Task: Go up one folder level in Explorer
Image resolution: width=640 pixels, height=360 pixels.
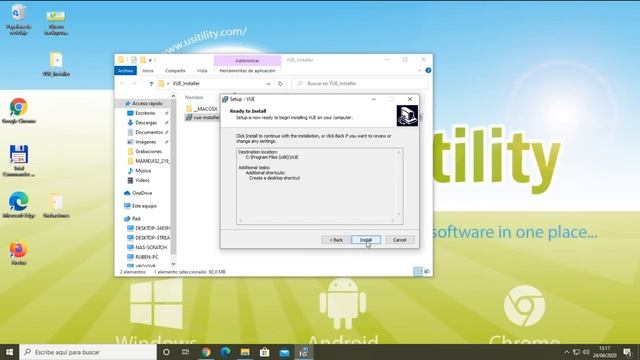Action: [151, 84]
